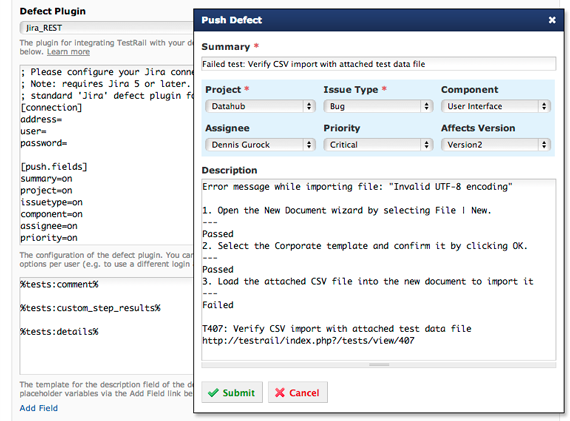This screenshot has height=421, width=570.
Task: Click the red X Cancel button
Action: (298, 392)
